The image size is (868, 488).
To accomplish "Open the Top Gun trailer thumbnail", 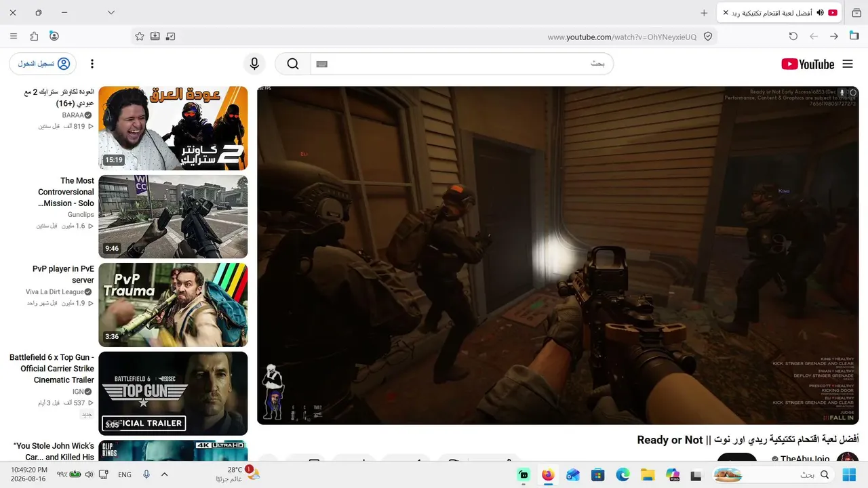I will [173, 394].
